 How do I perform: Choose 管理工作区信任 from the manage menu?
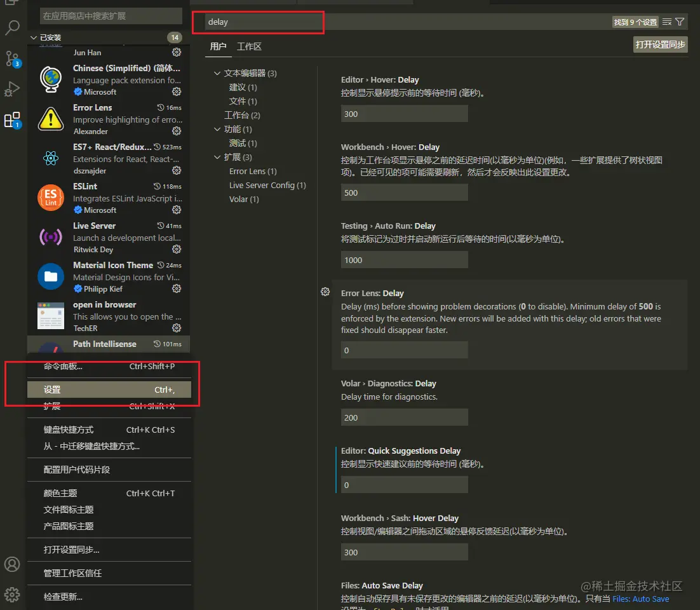pos(109,573)
